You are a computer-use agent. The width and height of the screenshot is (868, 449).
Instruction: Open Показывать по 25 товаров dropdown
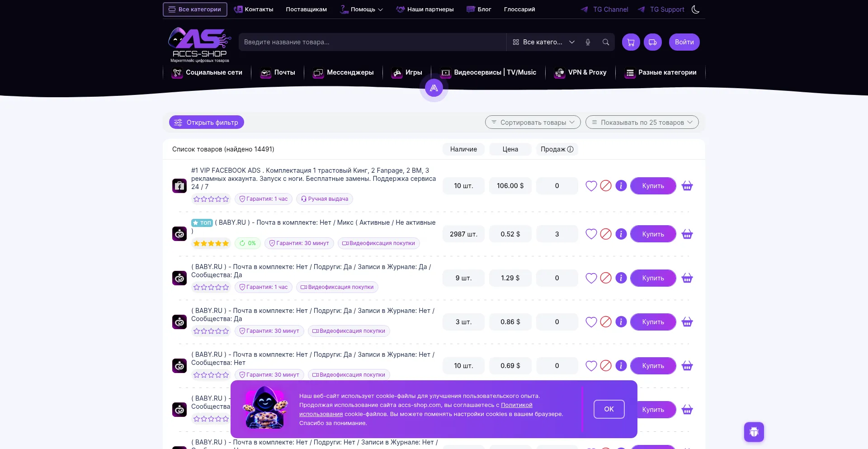pos(642,123)
